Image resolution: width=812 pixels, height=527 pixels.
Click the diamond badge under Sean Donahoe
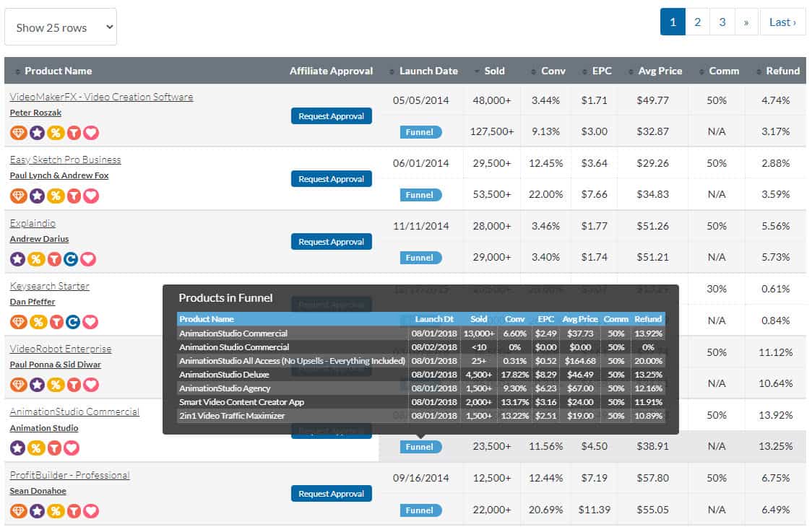(x=18, y=511)
